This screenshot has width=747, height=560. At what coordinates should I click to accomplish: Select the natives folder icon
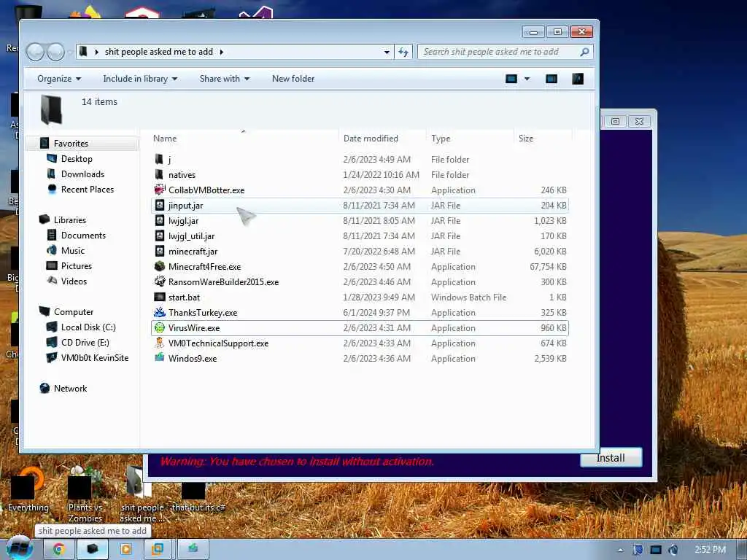click(x=160, y=174)
